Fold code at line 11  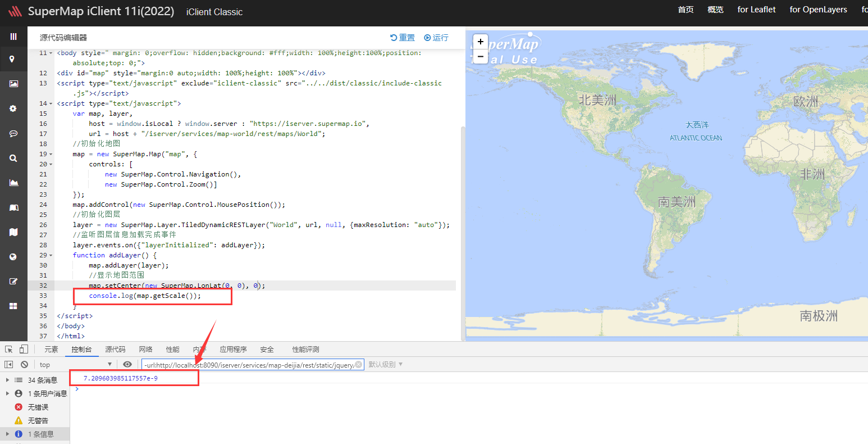[x=51, y=53]
